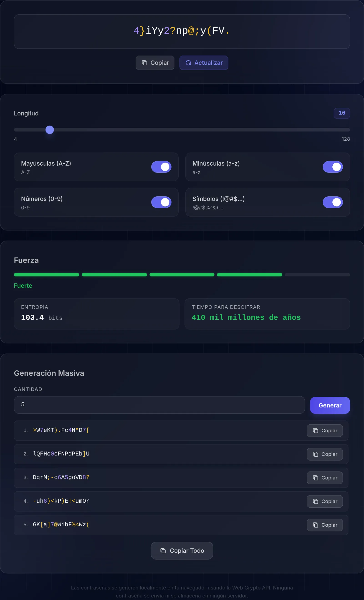Viewport: 364px width, 600px height.
Task: Copy password number 5 via its icon
Action: [316, 525]
